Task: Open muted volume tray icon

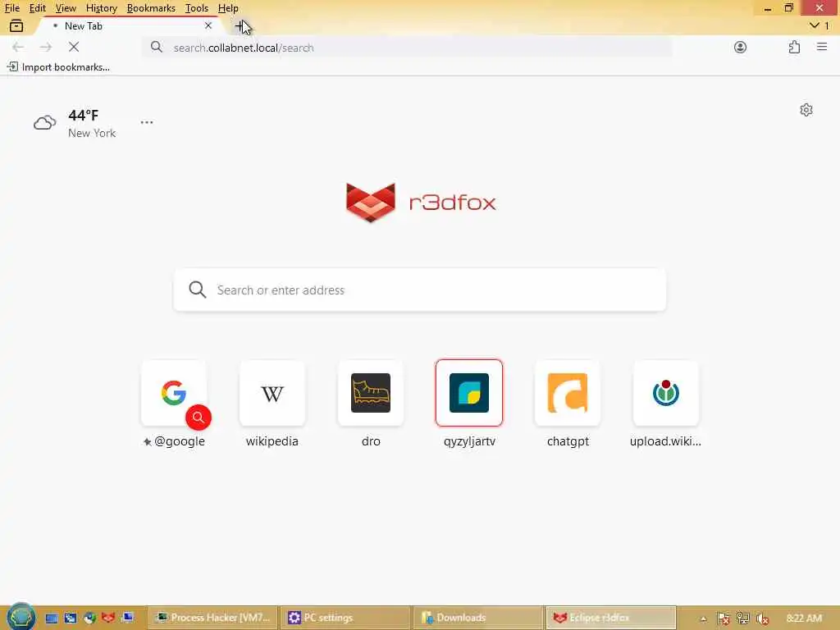Action: 762,619
